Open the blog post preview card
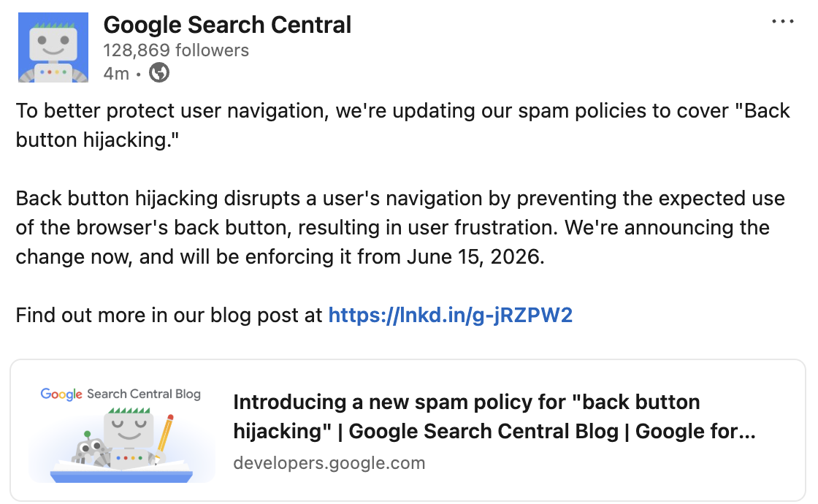The height and width of the screenshot is (504, 818). point(409,429)
